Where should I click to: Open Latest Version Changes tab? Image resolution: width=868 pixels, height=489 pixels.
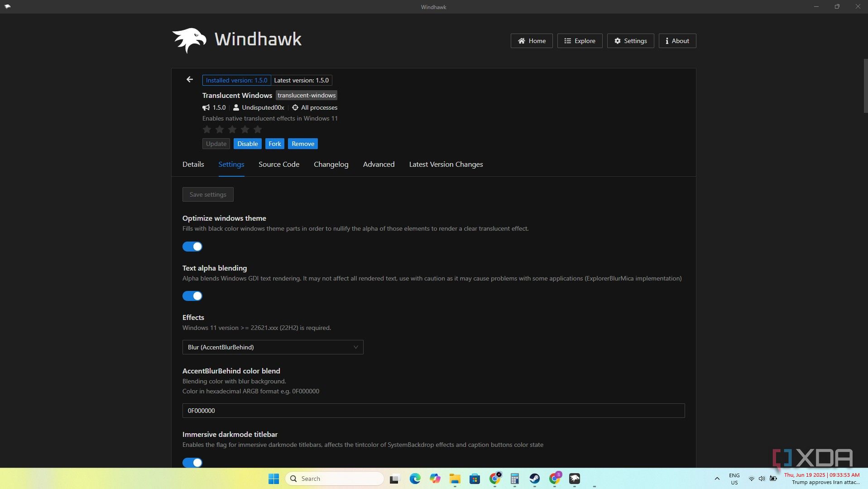click(446, 165)
